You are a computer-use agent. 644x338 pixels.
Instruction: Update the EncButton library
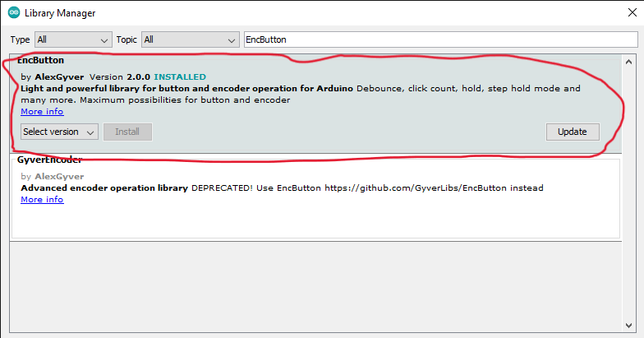(x=572, y=132)
